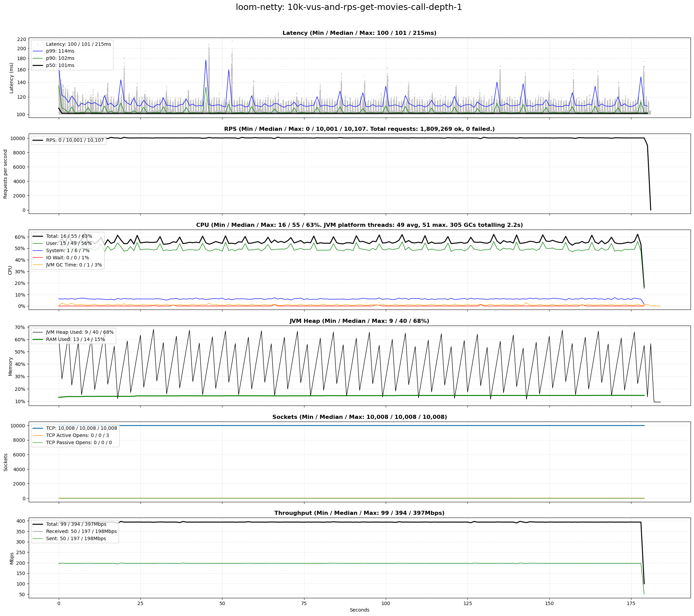Viewport: 694px width, 616px height.
Task: Click the RPS chart title text
Action: point(359,129)
